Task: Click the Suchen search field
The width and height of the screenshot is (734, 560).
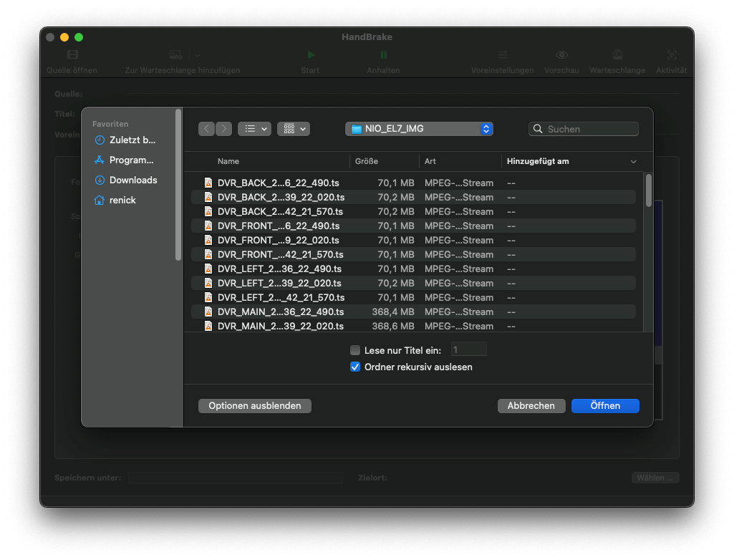Action: pyautogui.click(x=584, y=129)
